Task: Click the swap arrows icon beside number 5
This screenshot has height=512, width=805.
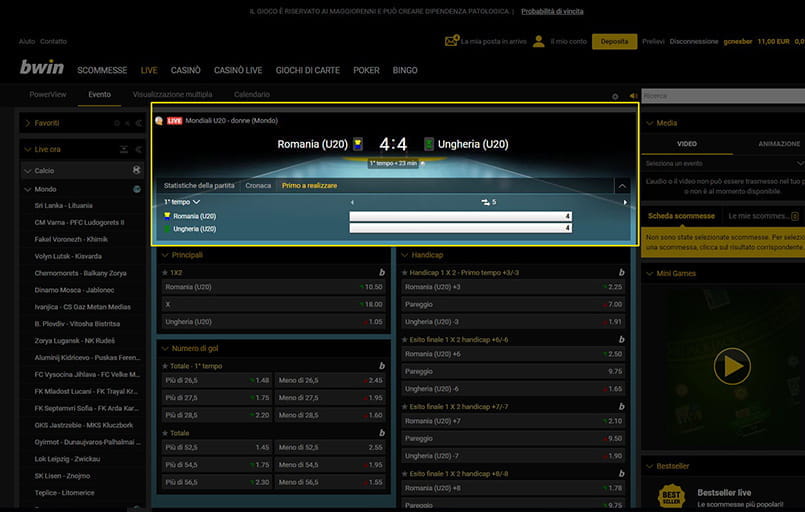Action: [485, 202]
